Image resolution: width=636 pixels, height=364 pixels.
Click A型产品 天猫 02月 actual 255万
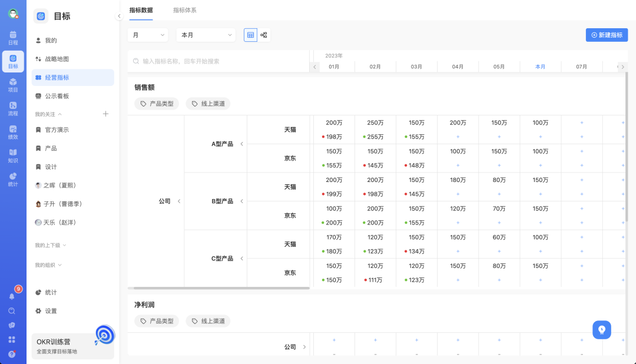click(x=375, y=137)
